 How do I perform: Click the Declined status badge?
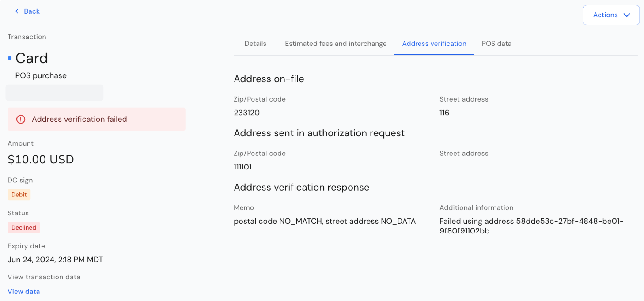24,227
